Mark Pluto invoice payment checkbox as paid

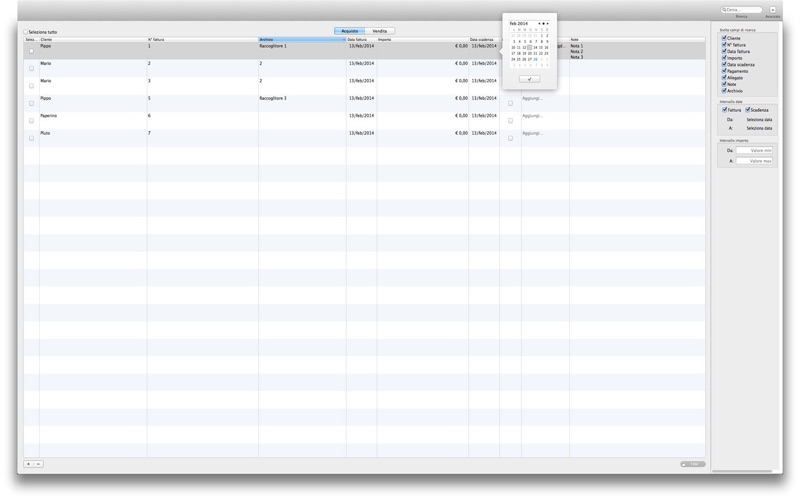510,138
